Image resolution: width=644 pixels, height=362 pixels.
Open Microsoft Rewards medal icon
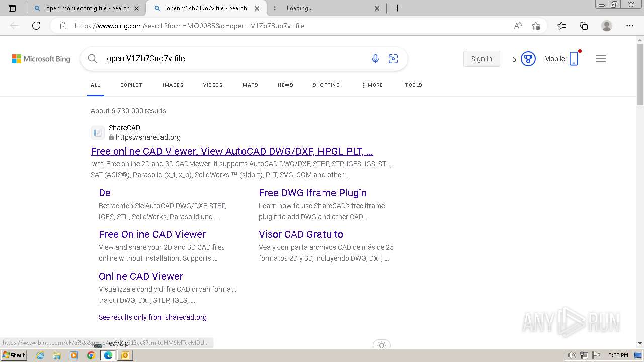(528, 59)
